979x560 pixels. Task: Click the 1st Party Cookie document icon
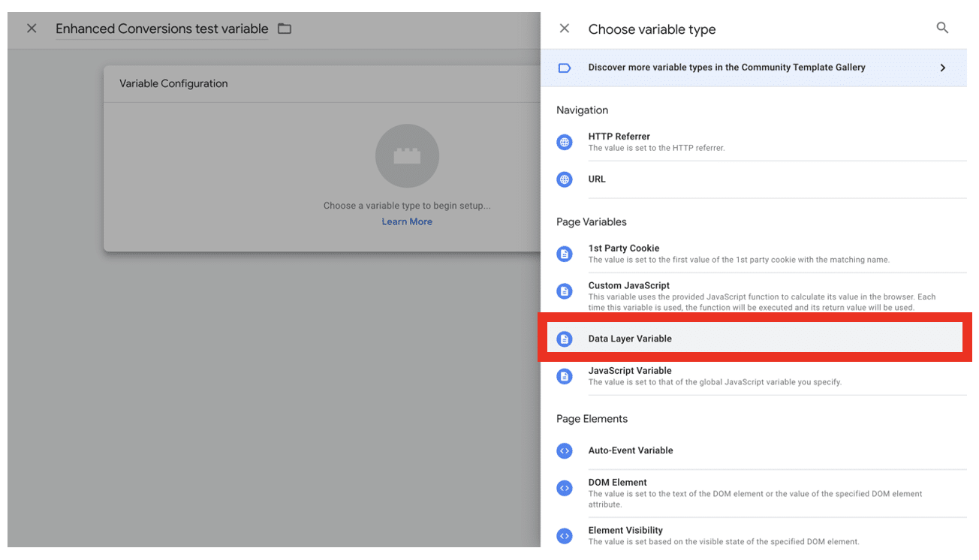pos(565,254)
